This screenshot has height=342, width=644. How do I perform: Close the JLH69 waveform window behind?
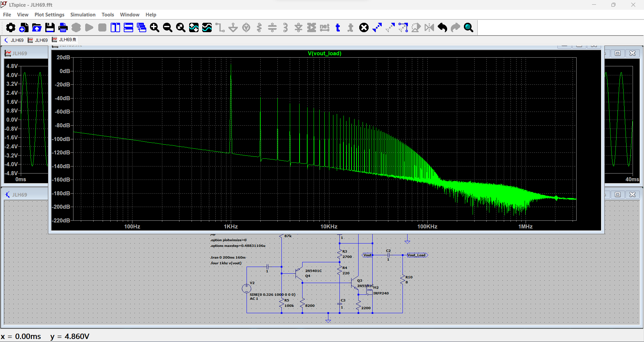[x=632, y=53]
